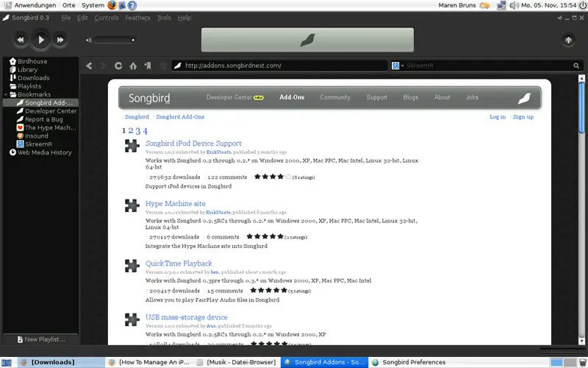588x368 pixels.
Task: Open the SkreemR search engine dropdown
Action: [398, 66]
